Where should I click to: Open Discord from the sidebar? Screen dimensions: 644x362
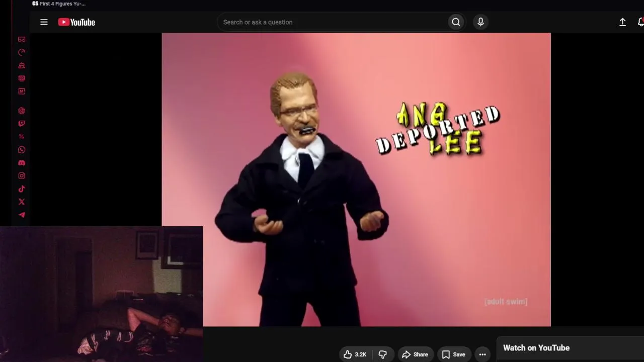point(22,163)
